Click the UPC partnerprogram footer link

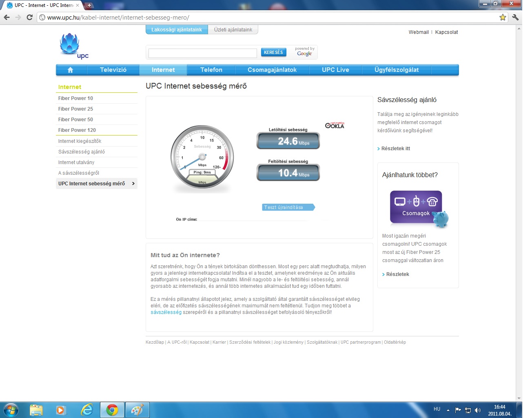[361, 342]
